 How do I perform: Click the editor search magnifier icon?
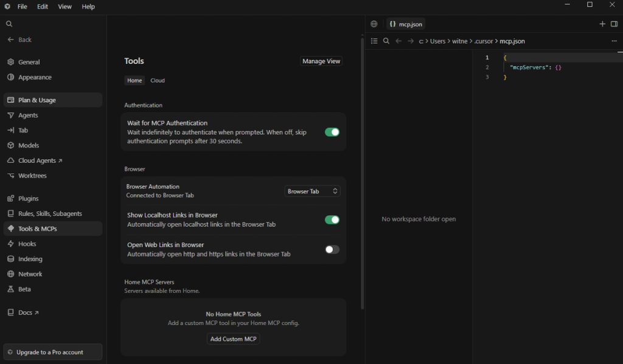click(386, 41)
